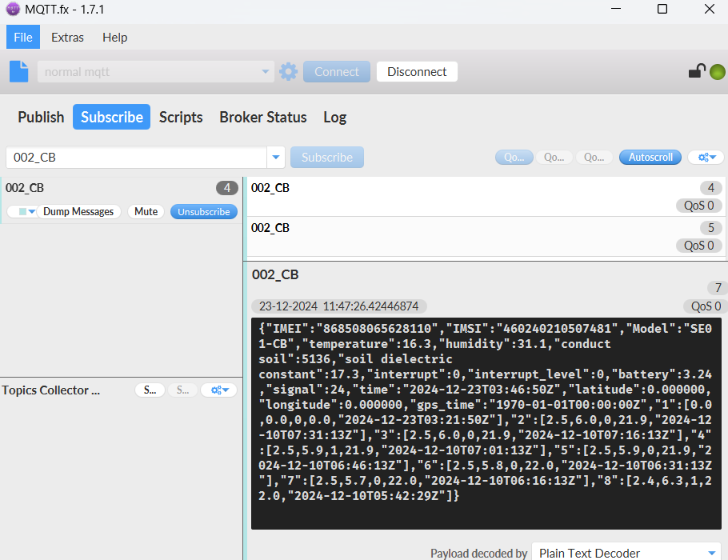Click the greyed Connect button
Viewport: 728px width, 560px height.
(x=337, y=72)
